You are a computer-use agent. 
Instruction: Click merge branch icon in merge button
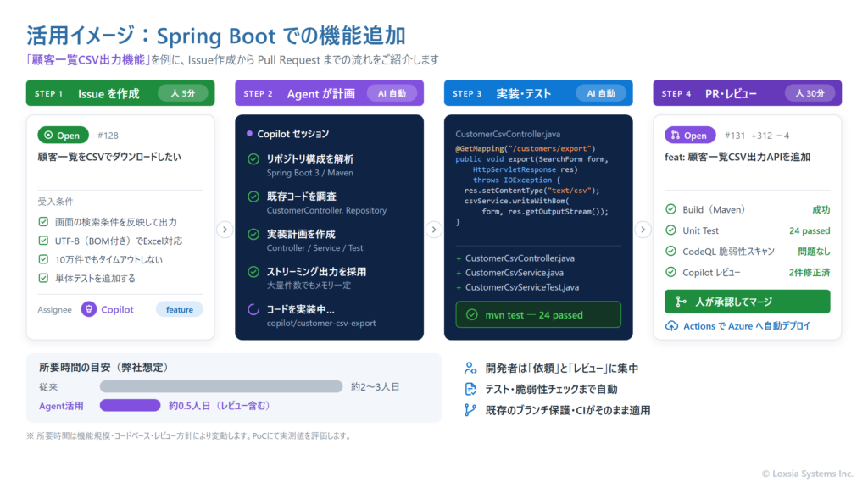click(682, 302)
